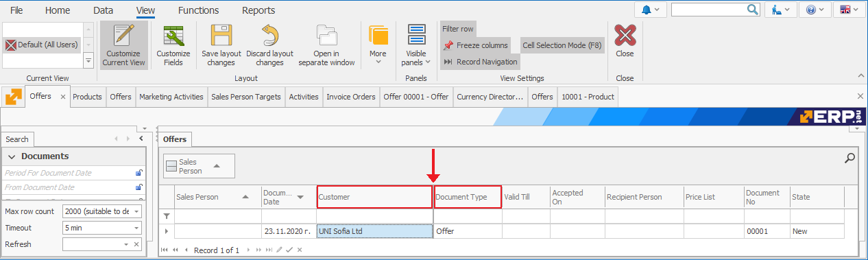Click the top search input field
Image resolution: width=868 pixels, height=260 pixels.
pyautogui.click(x=708, y=10)
